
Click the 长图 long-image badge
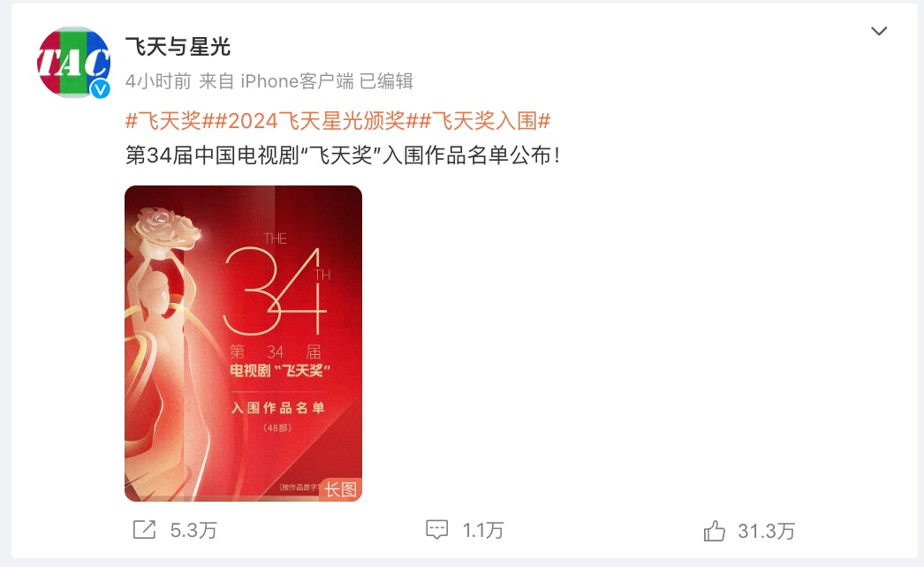click(x=340, y=489)
